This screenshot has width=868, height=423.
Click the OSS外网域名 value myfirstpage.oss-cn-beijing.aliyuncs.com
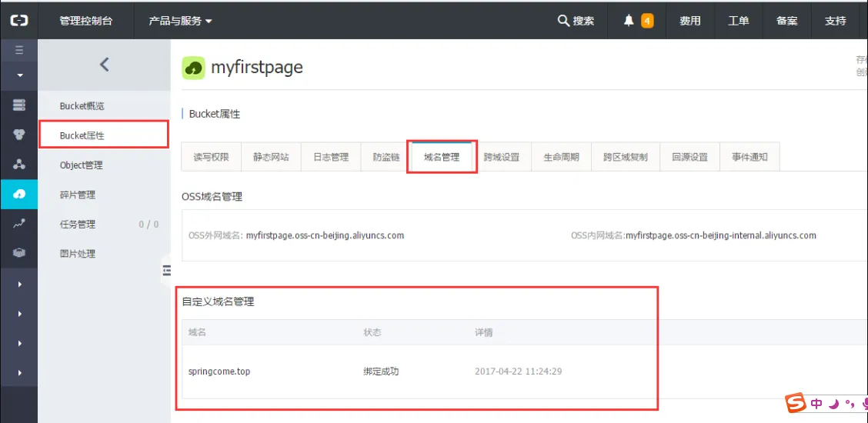coord(325,235)
